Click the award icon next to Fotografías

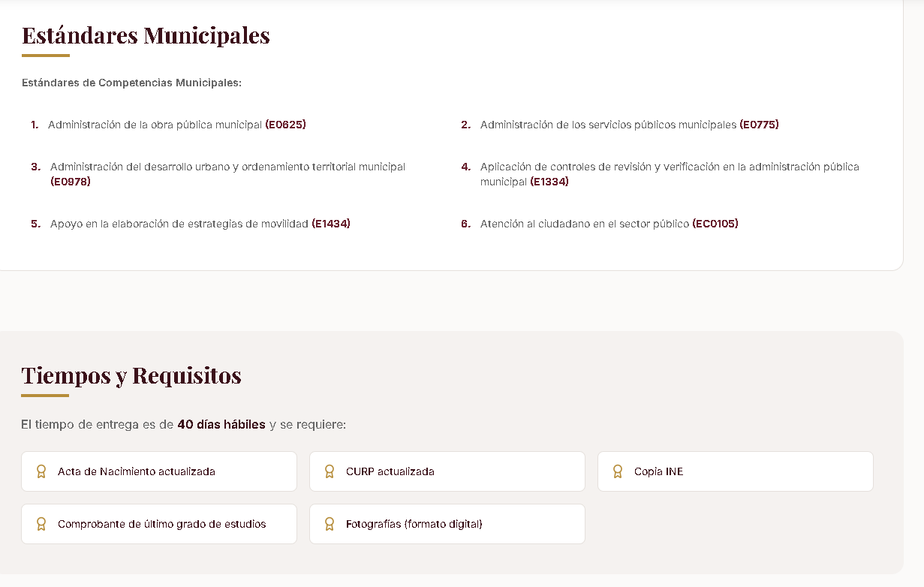(x=330, y=524)
